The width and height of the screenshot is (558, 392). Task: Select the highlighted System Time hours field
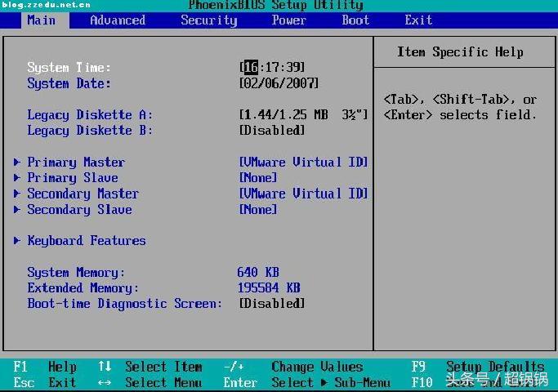click(x=250, y=68)
